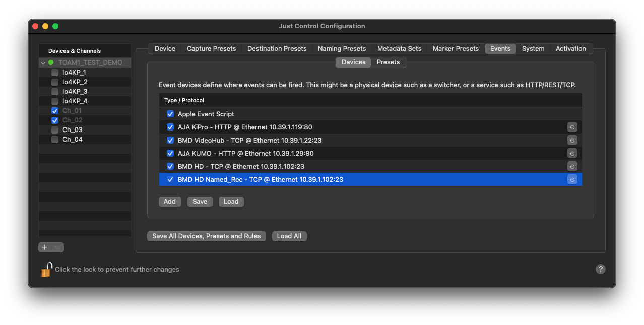Click the Devices & Channels list header
This screenshot has width=644, height=325.
(x=85, y=51)
